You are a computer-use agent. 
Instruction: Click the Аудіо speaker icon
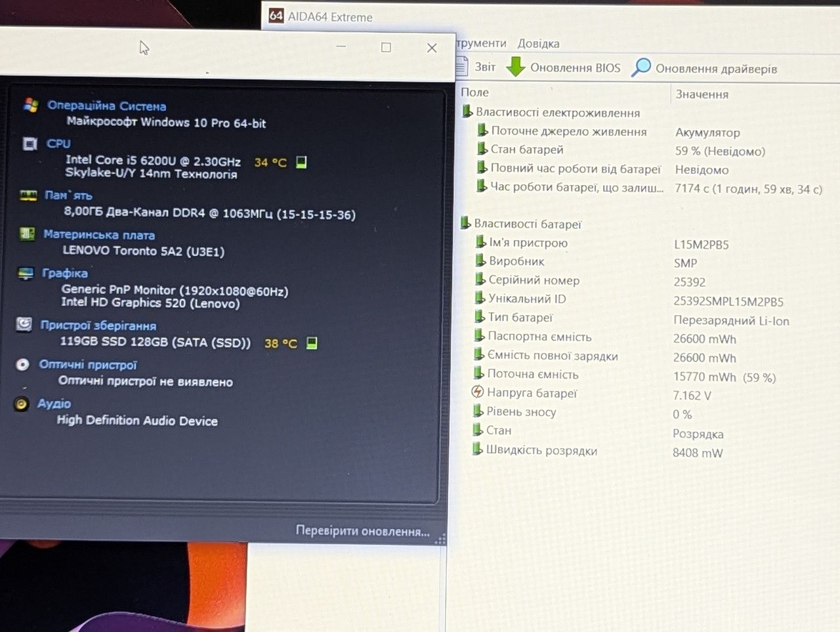[x=22, y=404]
